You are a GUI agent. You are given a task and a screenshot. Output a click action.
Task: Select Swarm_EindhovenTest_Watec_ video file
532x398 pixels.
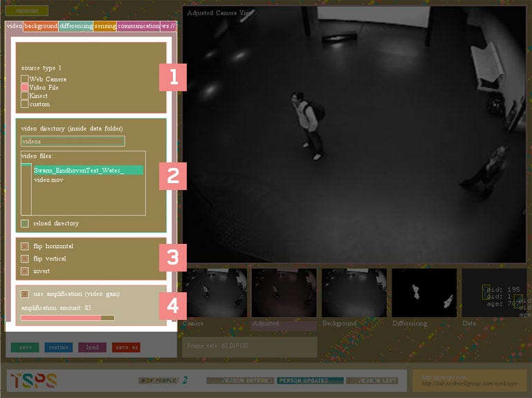click(x=88, y=171)
